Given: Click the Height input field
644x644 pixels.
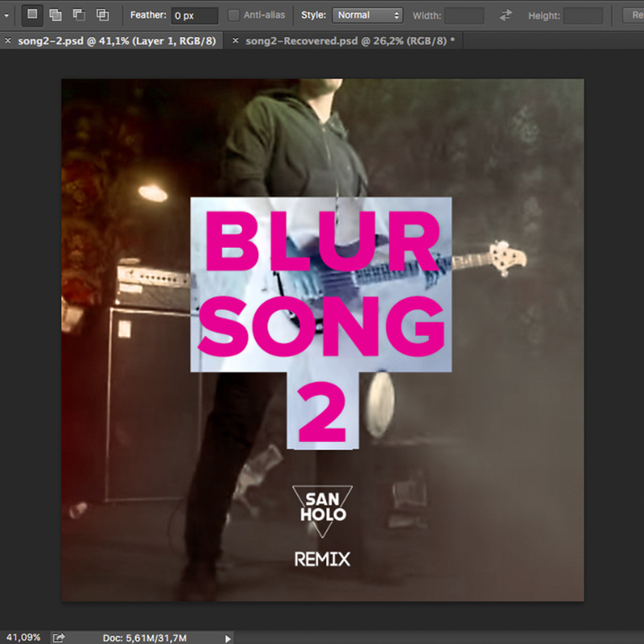Looking at the screenshot, I should click(x=583, y=15).
